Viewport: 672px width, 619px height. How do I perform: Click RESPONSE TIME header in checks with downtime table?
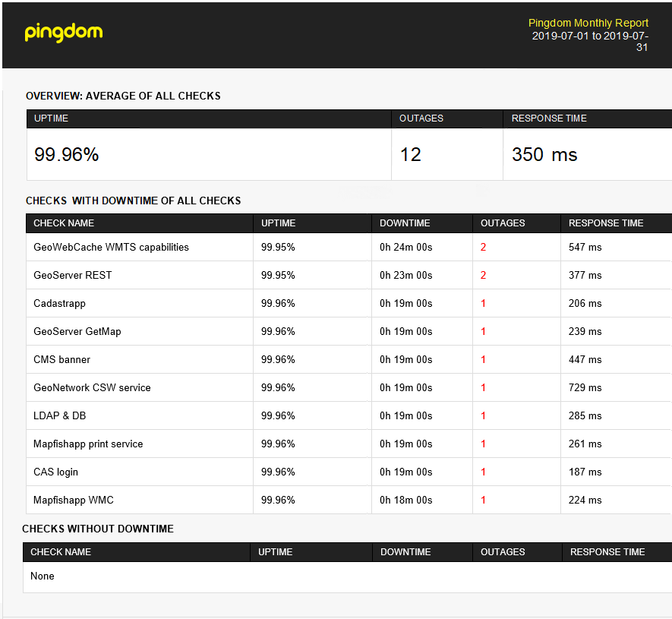coord(606,223)
